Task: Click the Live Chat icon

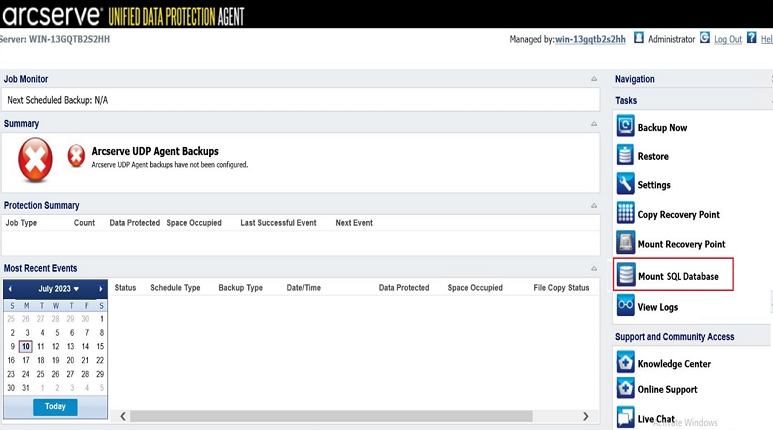Action: [625, 417]
